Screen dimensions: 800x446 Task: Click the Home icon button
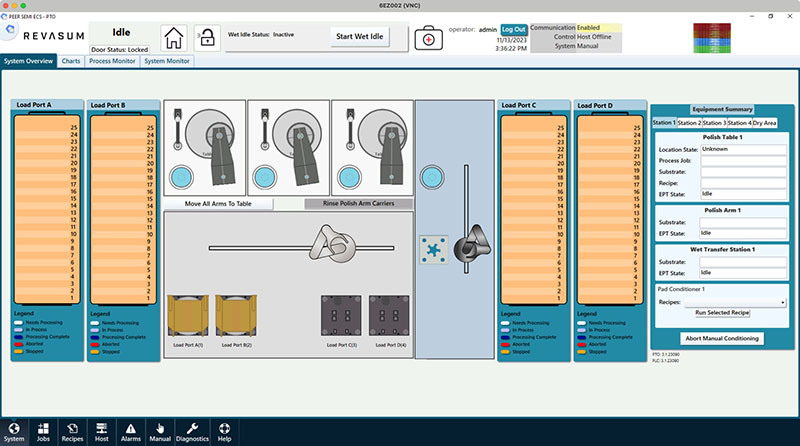point(173,38)
